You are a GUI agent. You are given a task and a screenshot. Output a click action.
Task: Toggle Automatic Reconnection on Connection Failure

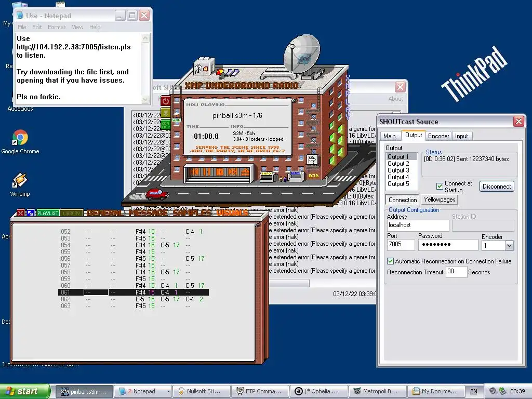(x=390, y=261)
